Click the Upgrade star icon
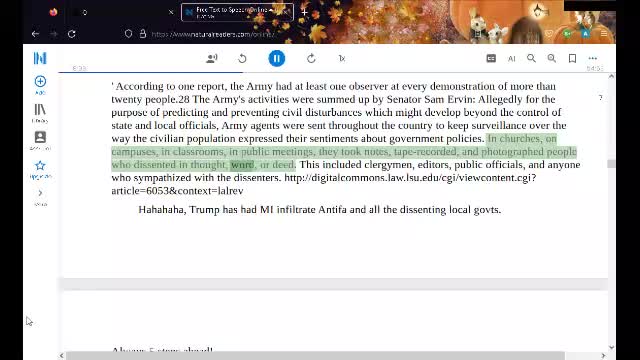Screen dimensions: 640x360 point(40,169)
